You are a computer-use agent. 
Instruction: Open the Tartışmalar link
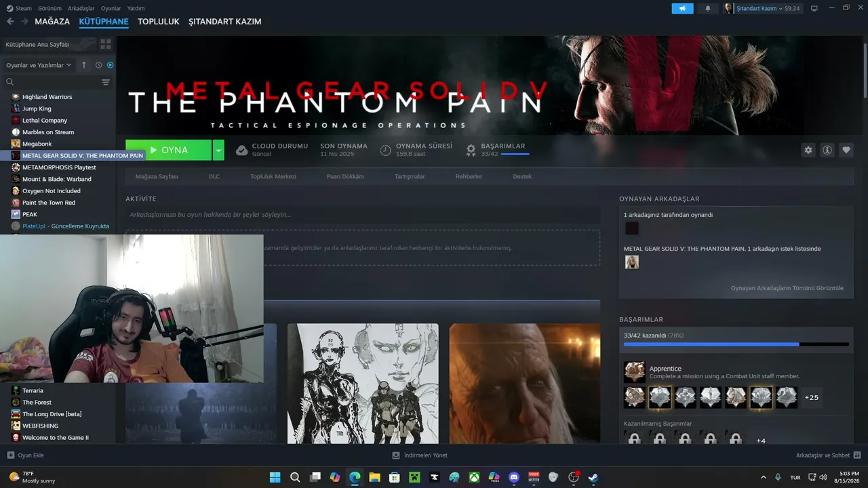pyautogui.click(x=410, y=176)
